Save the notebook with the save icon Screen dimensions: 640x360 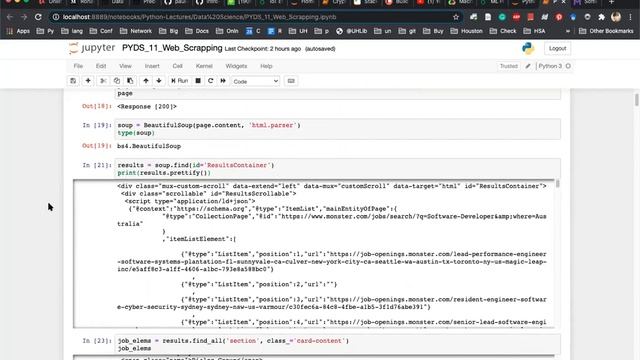[73, 81]
